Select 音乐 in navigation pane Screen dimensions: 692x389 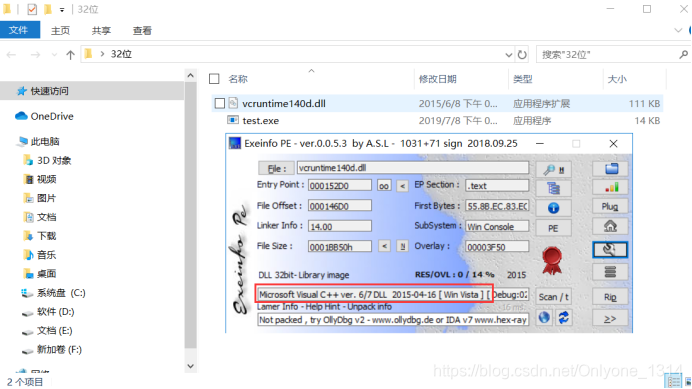[x=46, y=255]
